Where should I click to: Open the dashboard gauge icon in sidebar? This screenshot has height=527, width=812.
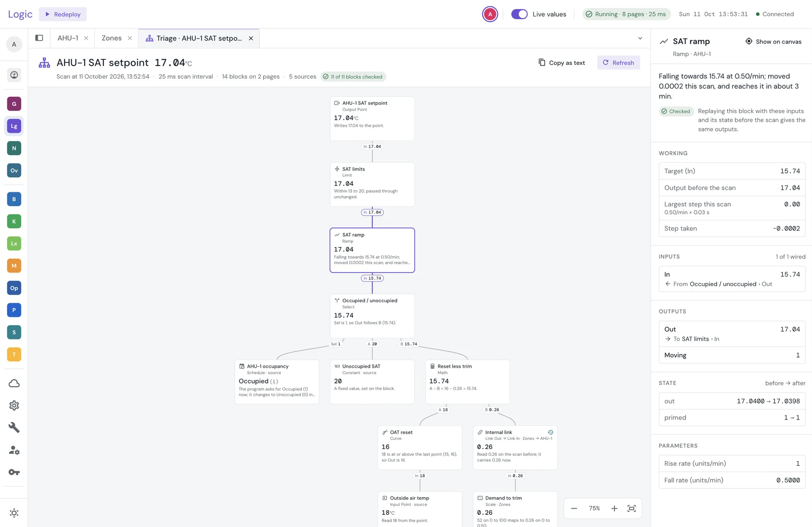[14, 75]
